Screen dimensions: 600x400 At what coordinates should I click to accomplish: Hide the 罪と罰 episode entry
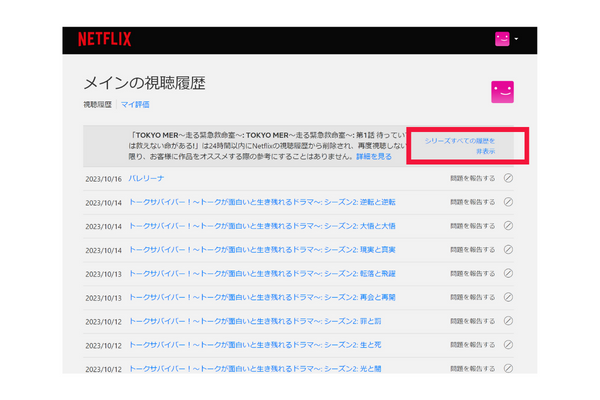tap(508, 321)
